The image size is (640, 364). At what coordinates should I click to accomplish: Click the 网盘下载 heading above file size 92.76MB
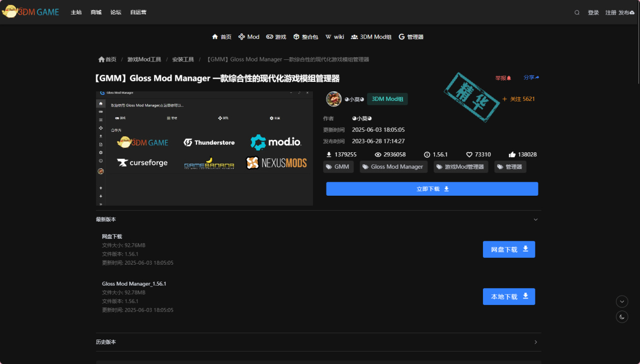pos(112,237)
